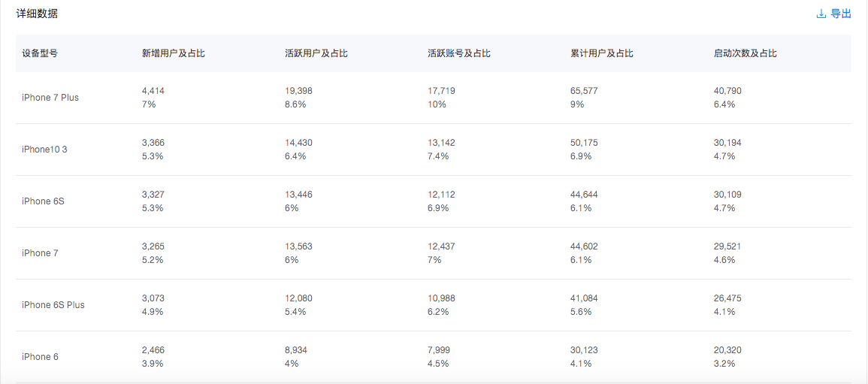Select the iPhone 6 row label
868x384 pixels.
coord(41,357)
